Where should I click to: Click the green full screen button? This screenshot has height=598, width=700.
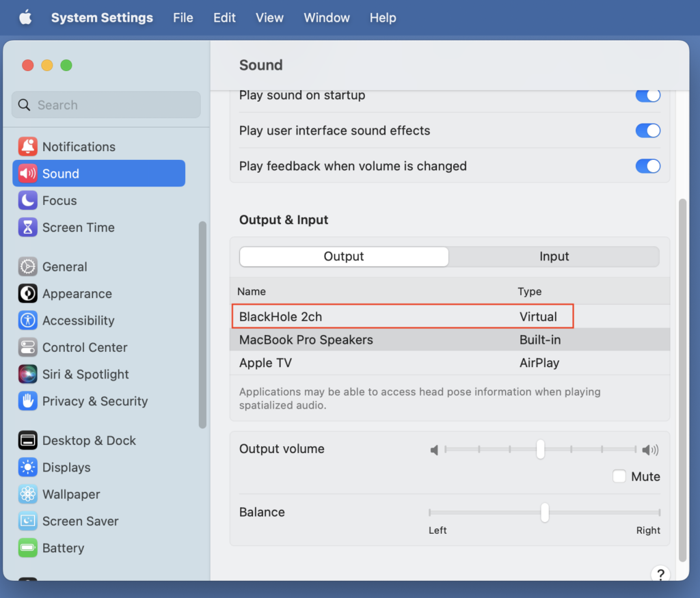66,65
